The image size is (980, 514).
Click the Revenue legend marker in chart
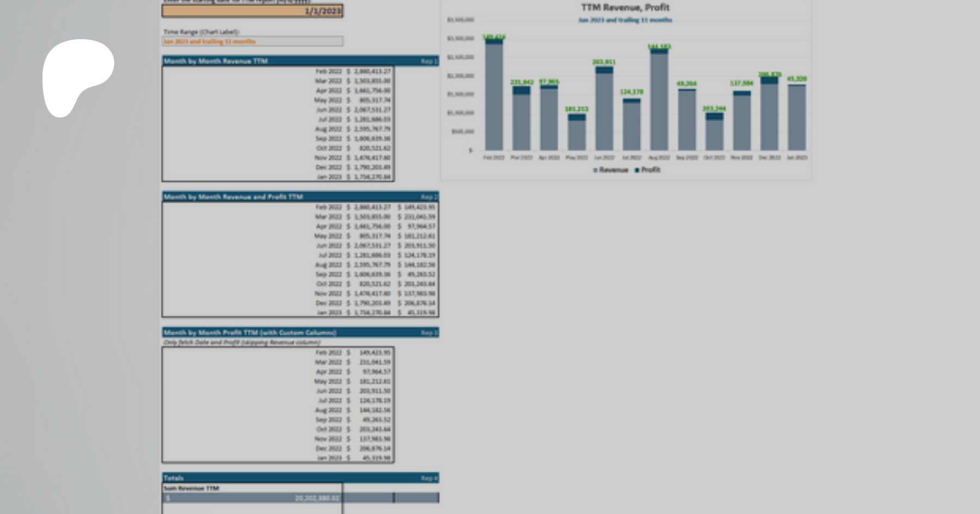(x=595, y=170)
